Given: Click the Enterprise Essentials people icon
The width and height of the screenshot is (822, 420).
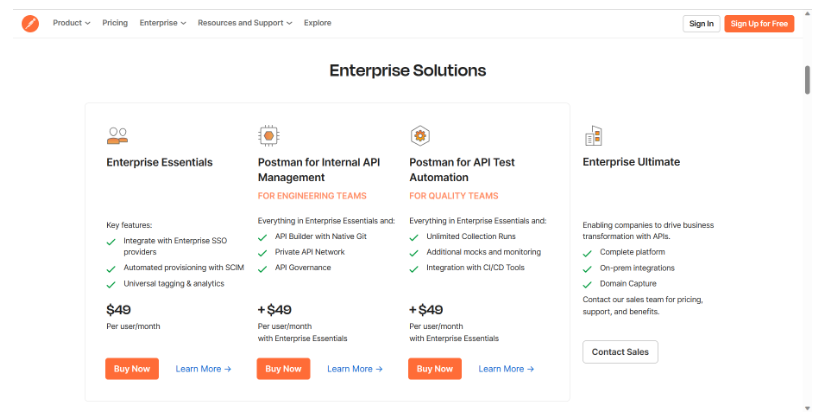Looking at the screenshot, I should click(117, 136).
